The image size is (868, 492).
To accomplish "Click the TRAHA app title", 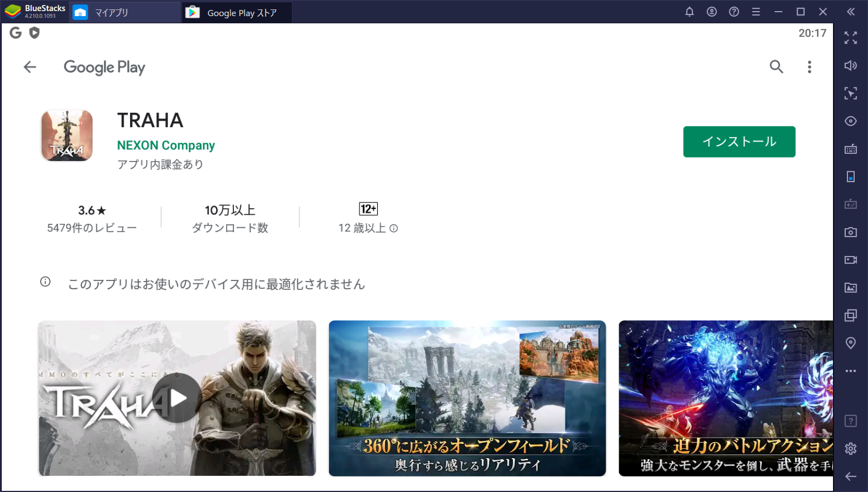I will tap(150, 120).
